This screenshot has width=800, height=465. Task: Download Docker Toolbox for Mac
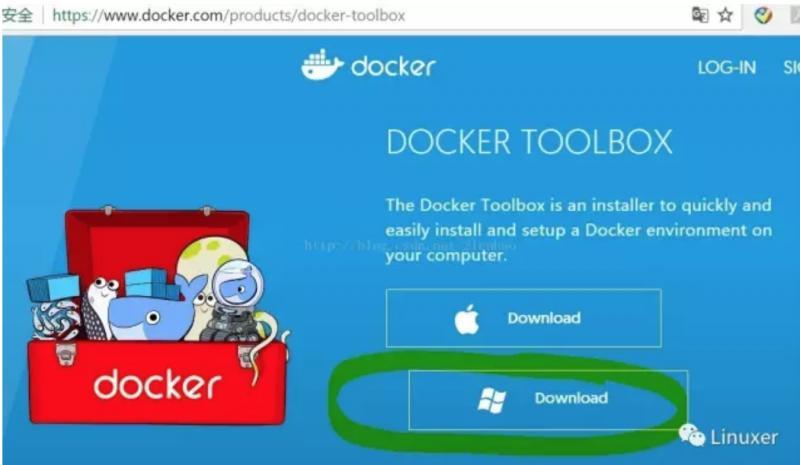[523, 318]
